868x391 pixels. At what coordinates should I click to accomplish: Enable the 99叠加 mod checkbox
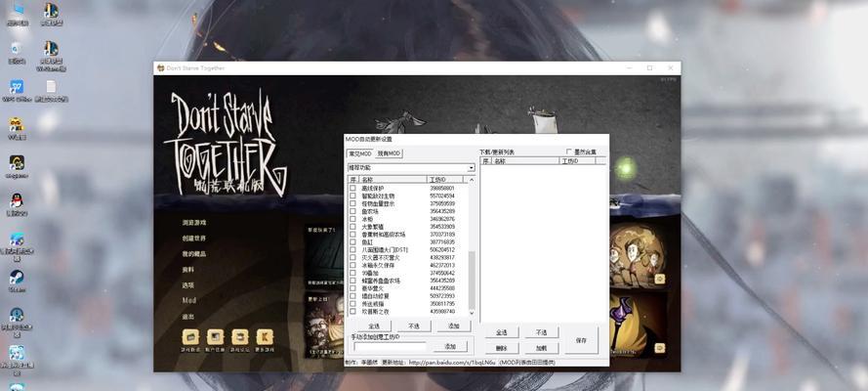[x=352, y=273]
